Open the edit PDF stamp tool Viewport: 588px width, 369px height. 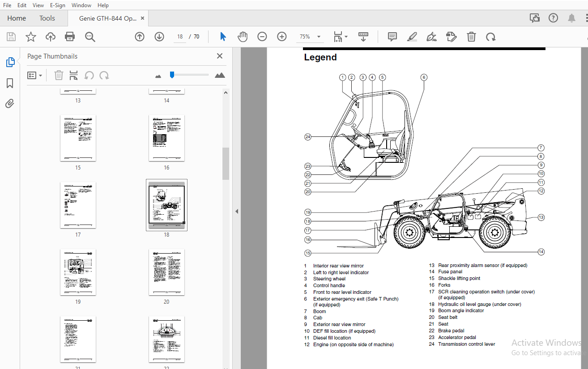pos(451,37)
